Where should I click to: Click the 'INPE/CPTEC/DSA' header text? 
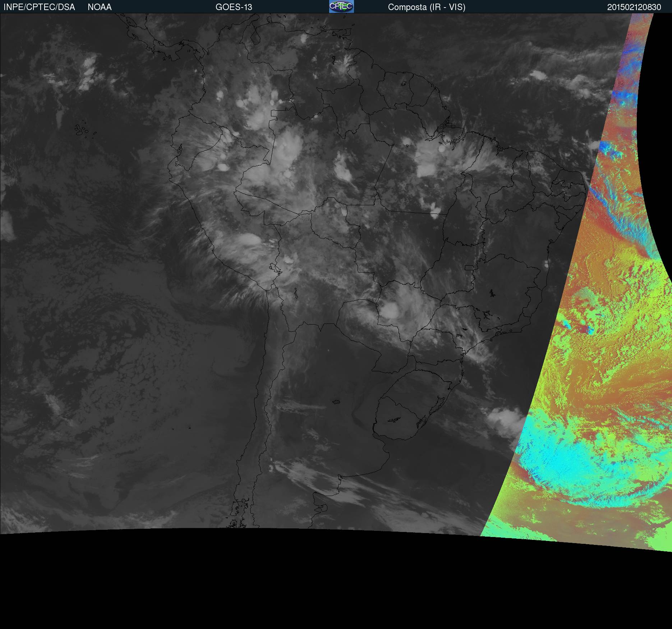39,7
